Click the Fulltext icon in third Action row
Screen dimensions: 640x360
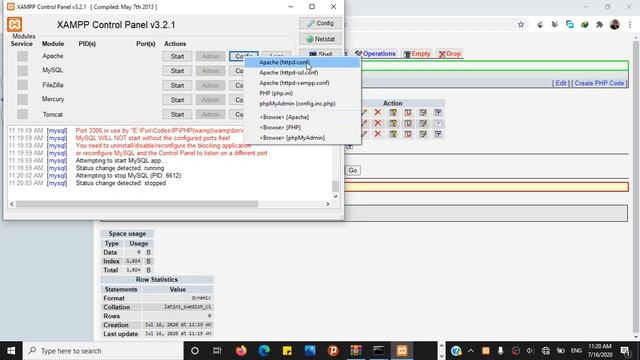(x=438, y=134)
